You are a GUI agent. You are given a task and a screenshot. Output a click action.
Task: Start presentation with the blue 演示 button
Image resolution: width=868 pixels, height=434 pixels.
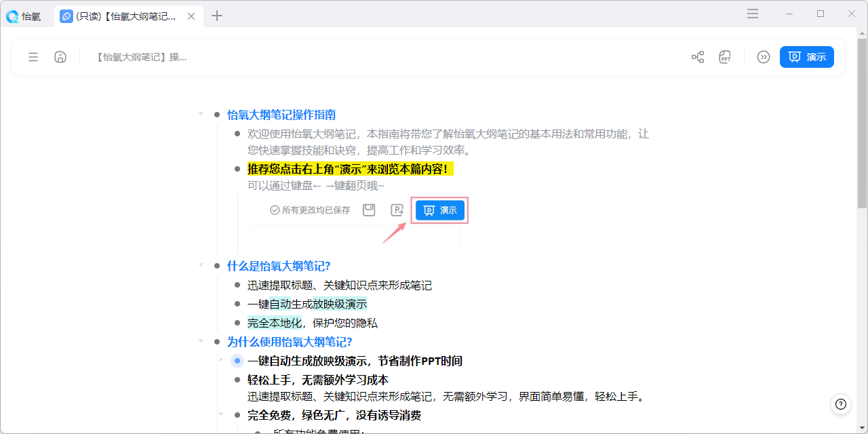click(x=807, y=57)
